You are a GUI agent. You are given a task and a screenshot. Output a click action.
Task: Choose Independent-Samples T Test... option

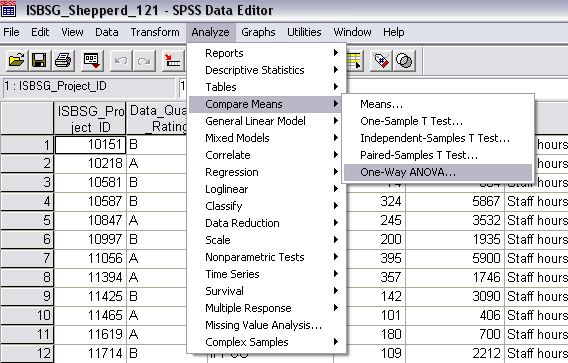438,139
